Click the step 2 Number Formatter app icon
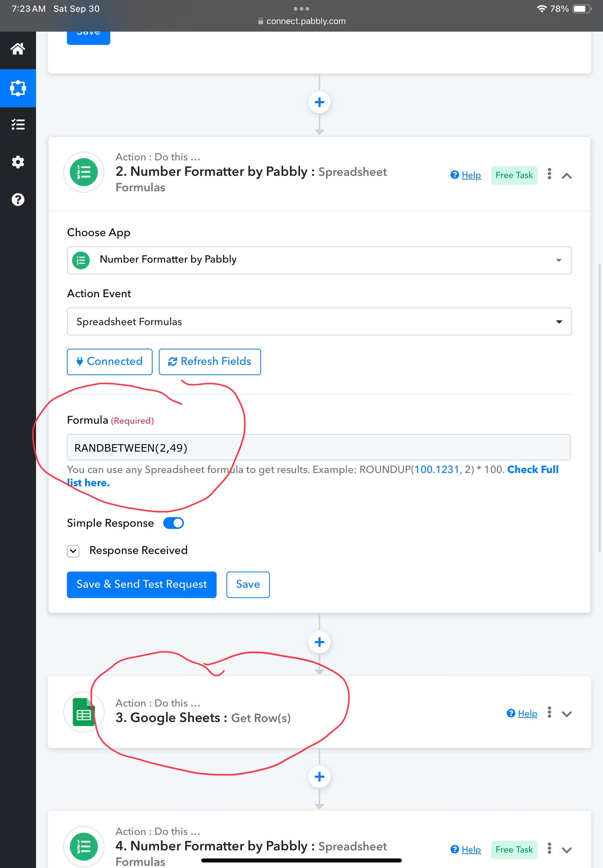603x868 pixels. pos(83,172)
